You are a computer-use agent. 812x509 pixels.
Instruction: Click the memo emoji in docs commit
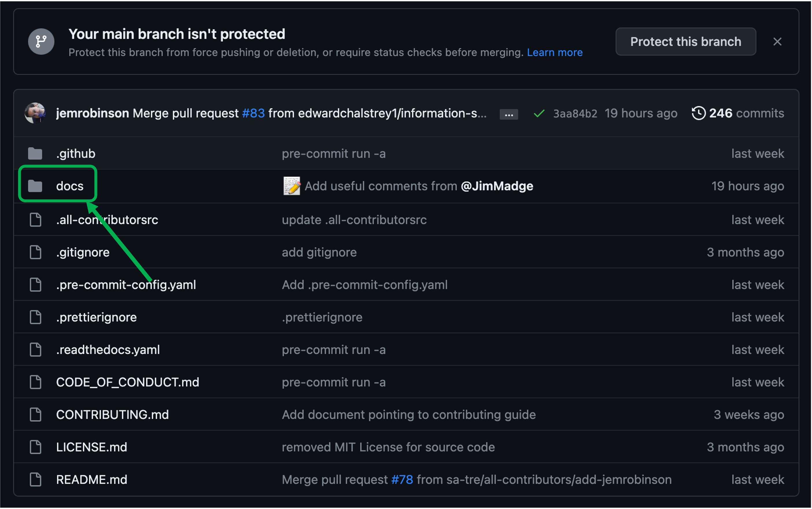291,186
